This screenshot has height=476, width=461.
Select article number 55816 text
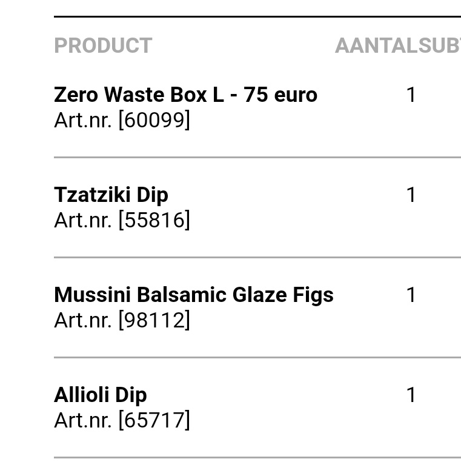click(154, 220)
